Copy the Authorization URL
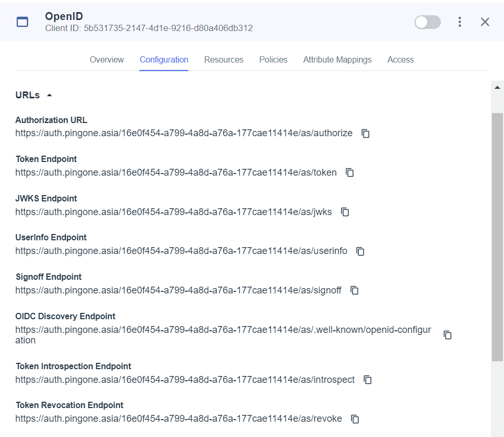504x437 pixels. (x=366, y=134)
